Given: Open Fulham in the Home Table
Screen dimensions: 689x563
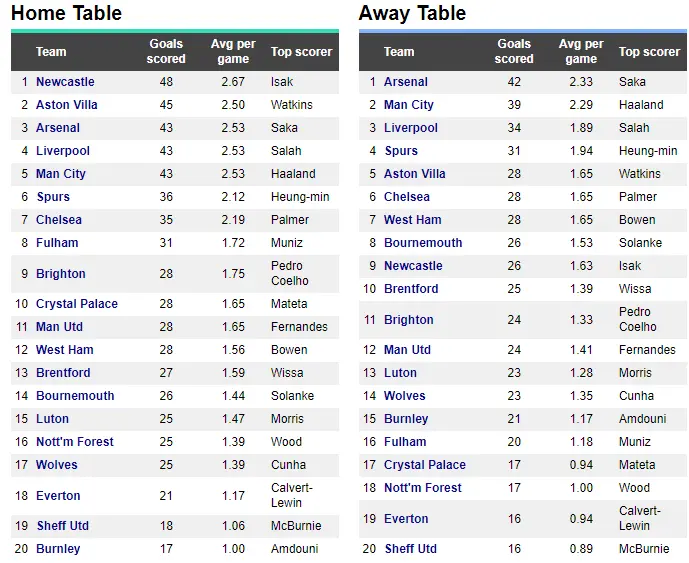Looking at the screenshot, I should (x=57, y=243).
